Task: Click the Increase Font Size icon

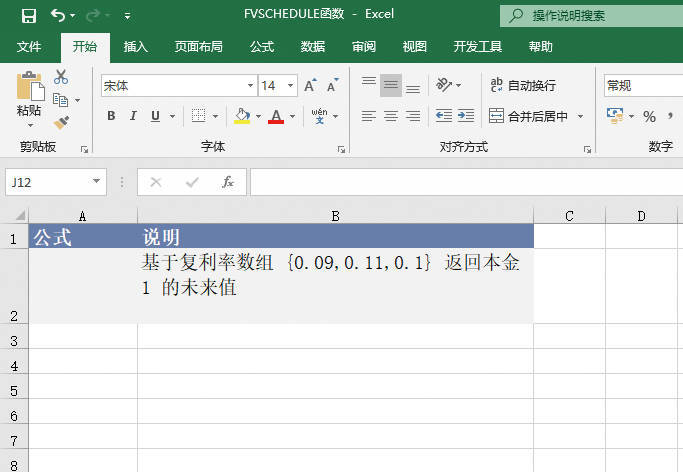Action: pyautogui.click(x=306, y=86)
